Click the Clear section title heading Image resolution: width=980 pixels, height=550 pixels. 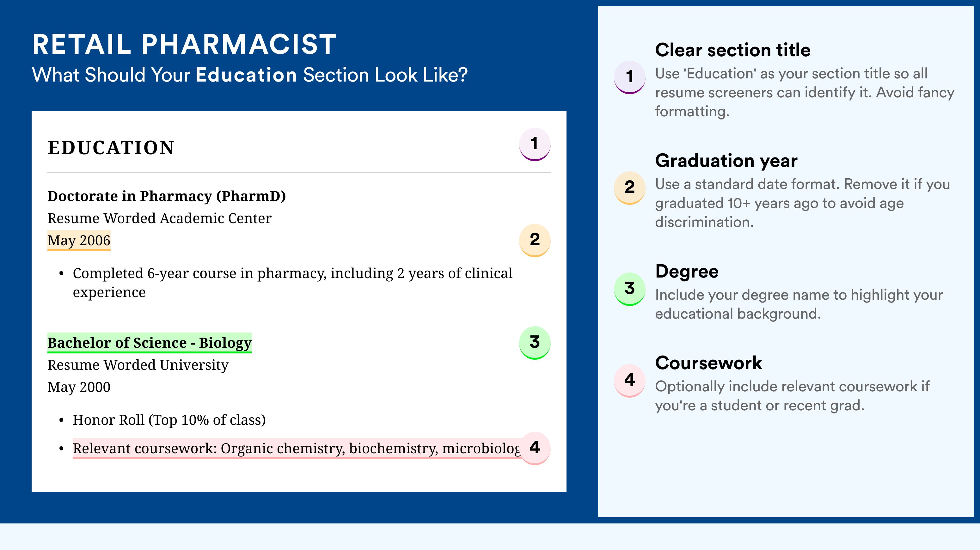[x=733, y=50]
